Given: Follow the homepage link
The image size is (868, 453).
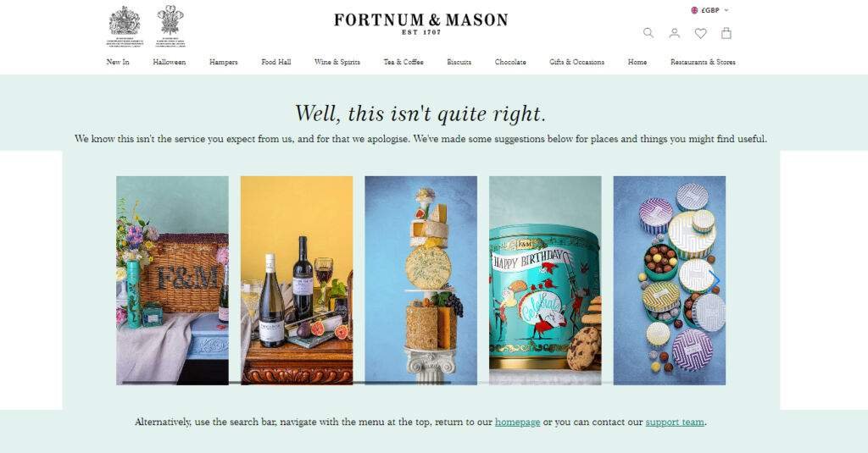Looking at the screenshot, I should coord(518,422).
